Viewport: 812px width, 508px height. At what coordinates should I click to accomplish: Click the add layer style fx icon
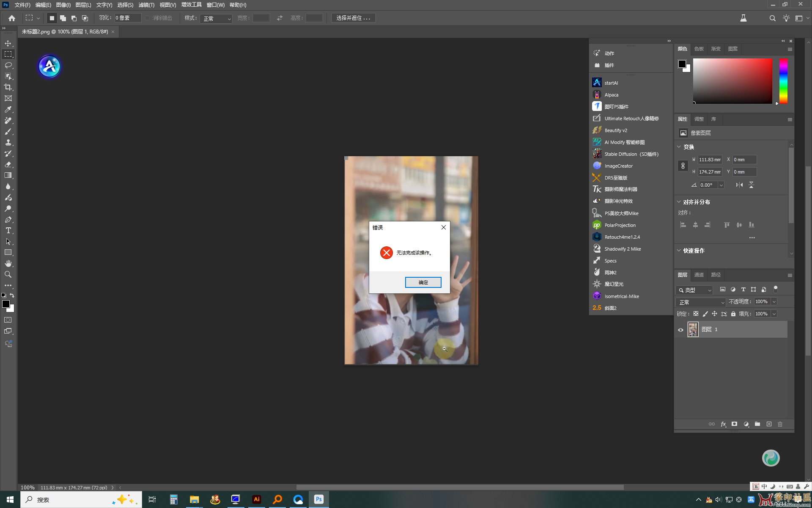click(723, 424)
